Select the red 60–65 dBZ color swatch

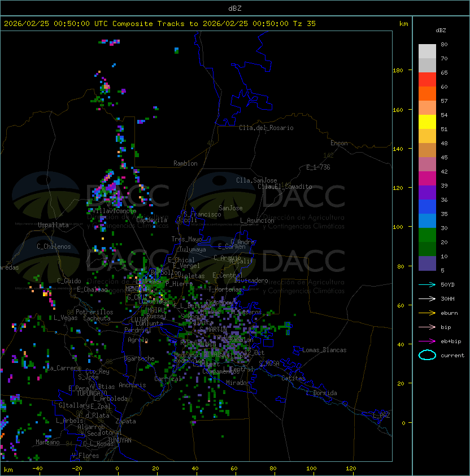pos(427,80)
